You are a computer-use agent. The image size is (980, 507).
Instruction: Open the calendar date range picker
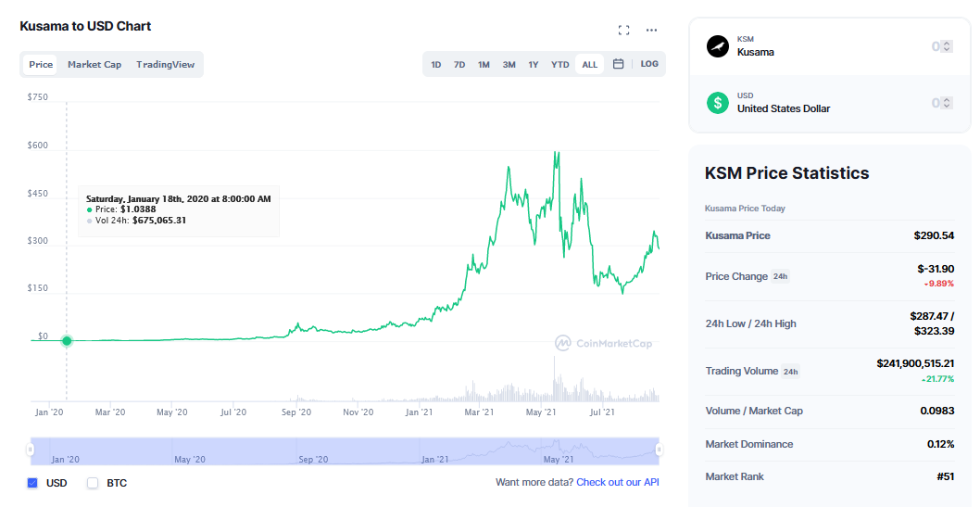pyautogui.click(x=618, y=64)
